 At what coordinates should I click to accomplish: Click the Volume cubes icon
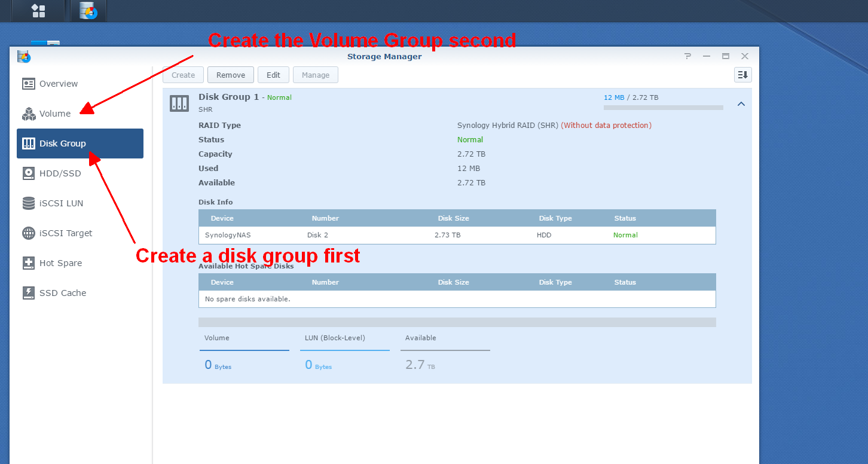pos(28,114)
